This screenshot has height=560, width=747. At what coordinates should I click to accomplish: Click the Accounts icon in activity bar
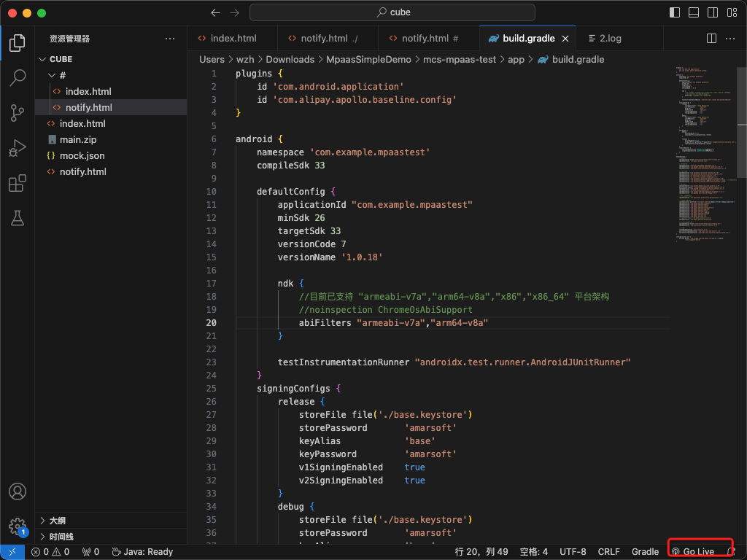click(x=18, y=491)
